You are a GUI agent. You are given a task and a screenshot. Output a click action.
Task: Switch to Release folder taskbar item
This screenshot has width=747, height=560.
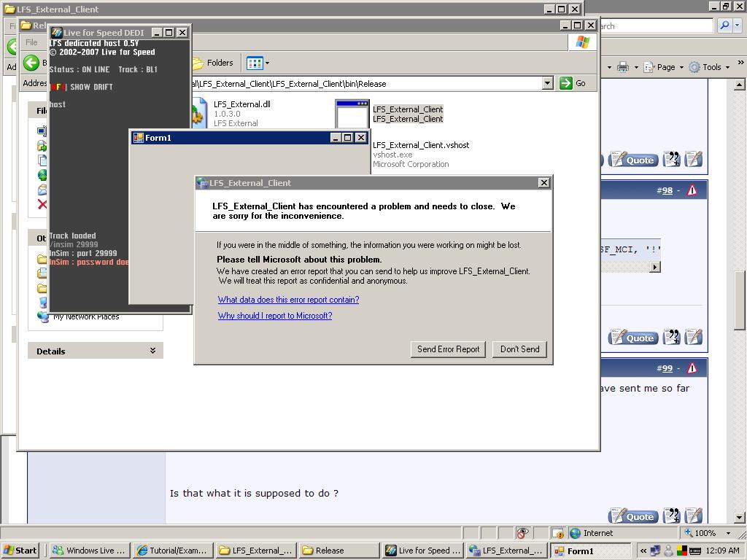pyautogui.click(x=339, y=551)
